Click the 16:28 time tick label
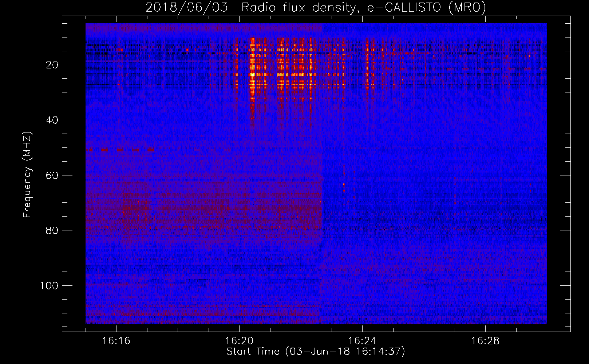589x364 pixels. [x=486, y=341]
